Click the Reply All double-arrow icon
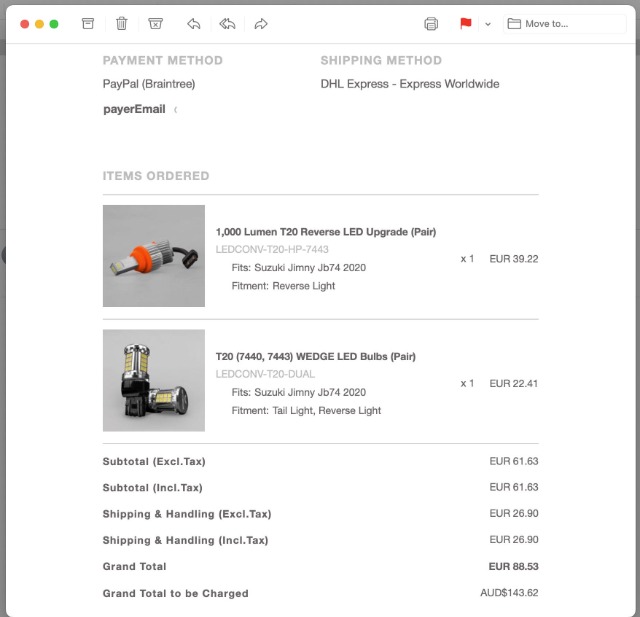Viewport: 640px width, 617px height. point(227,23)
